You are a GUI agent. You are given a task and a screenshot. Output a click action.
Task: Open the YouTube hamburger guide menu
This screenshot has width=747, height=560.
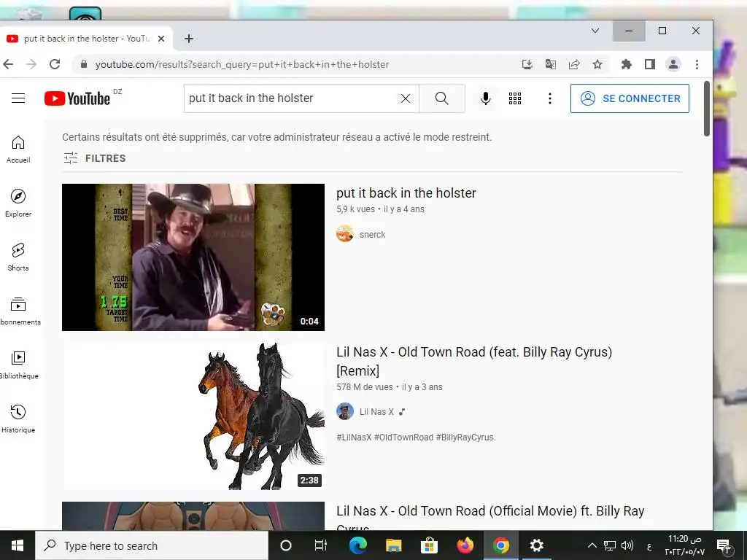pos(18,98)
